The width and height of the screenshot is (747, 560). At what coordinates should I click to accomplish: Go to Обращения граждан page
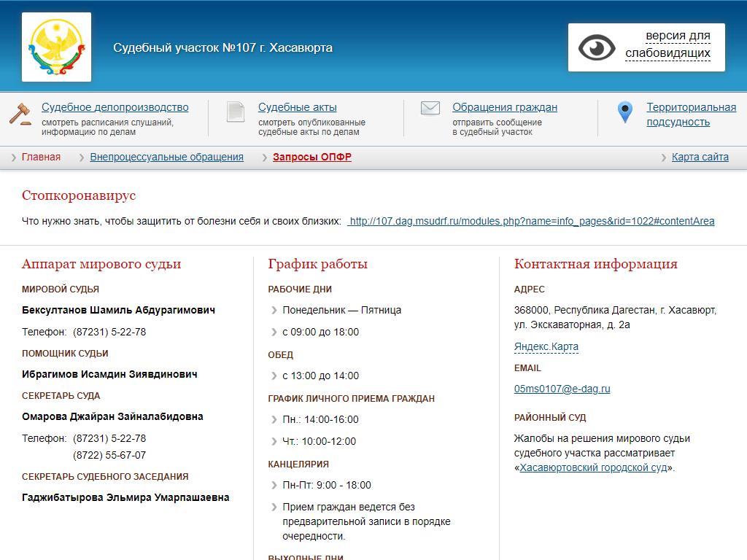504,107
